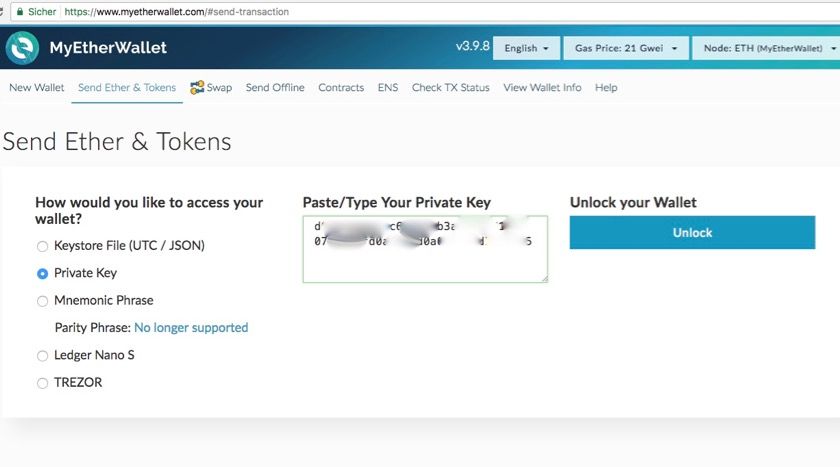Click the Send Ether & Tokens page heading
The image size is (840, 467).
tap(117, 142)
